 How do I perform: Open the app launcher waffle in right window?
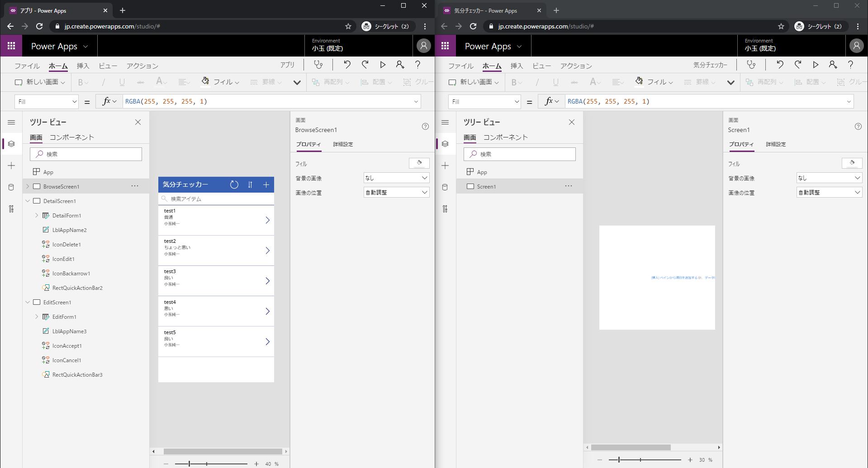tap(445, 46)
